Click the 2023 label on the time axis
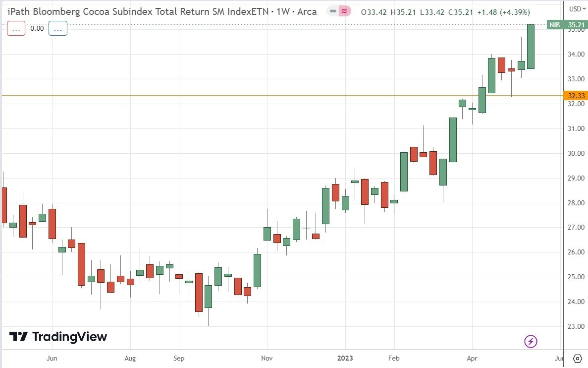Viewport: 588px width, 368px height. pos(345,358)
